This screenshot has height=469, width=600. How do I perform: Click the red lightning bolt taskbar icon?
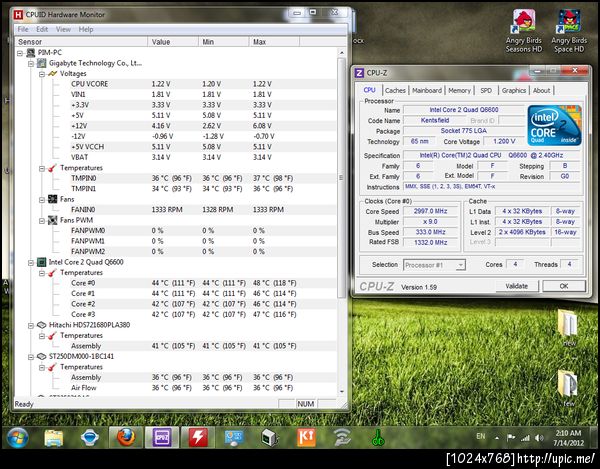(197, 437)
